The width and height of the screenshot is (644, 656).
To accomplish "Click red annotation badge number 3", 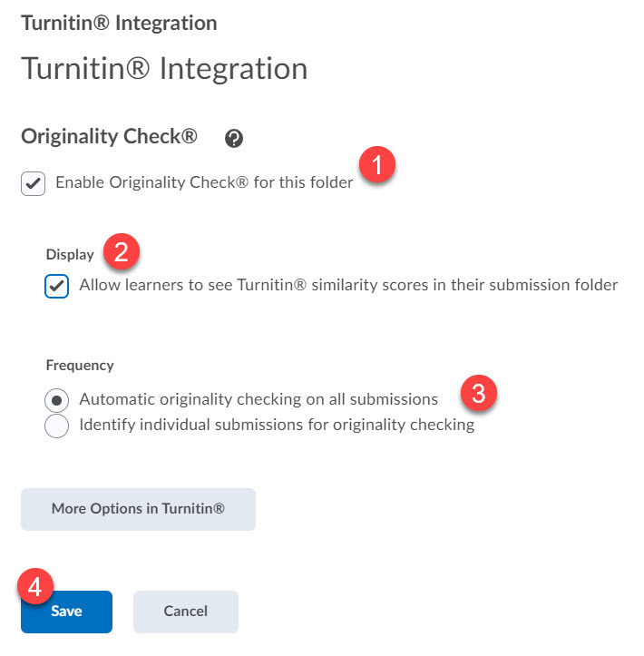I will tap(477, 395).
